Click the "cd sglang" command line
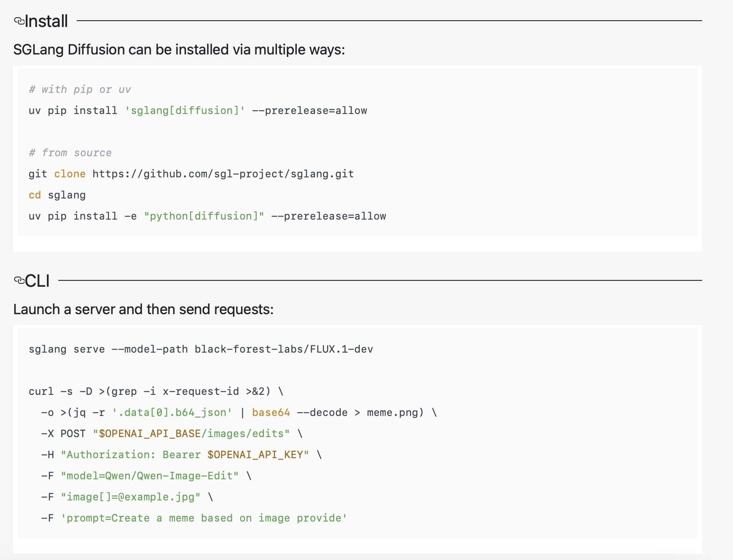This screenshot has height=560, width=733. pyautogui.click(x=57, y=195)
